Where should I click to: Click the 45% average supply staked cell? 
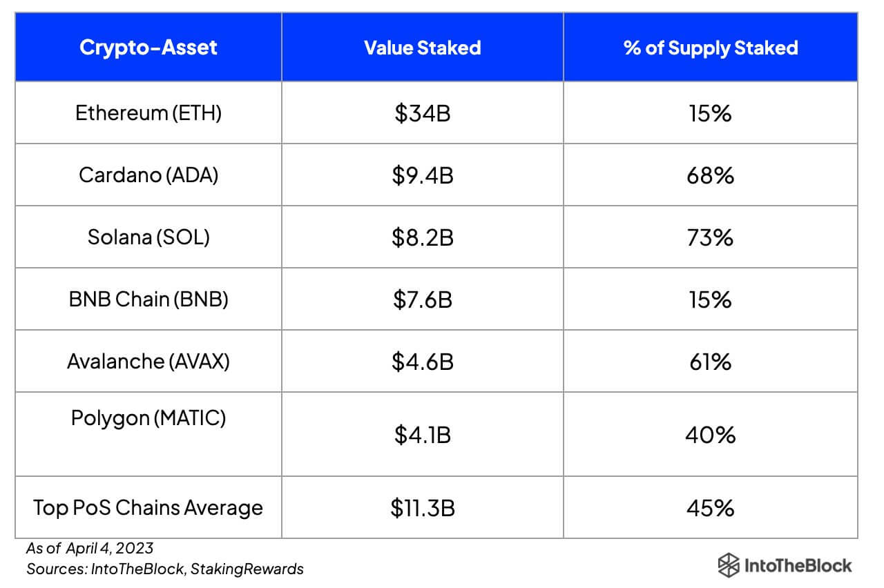tap(711, 509)
